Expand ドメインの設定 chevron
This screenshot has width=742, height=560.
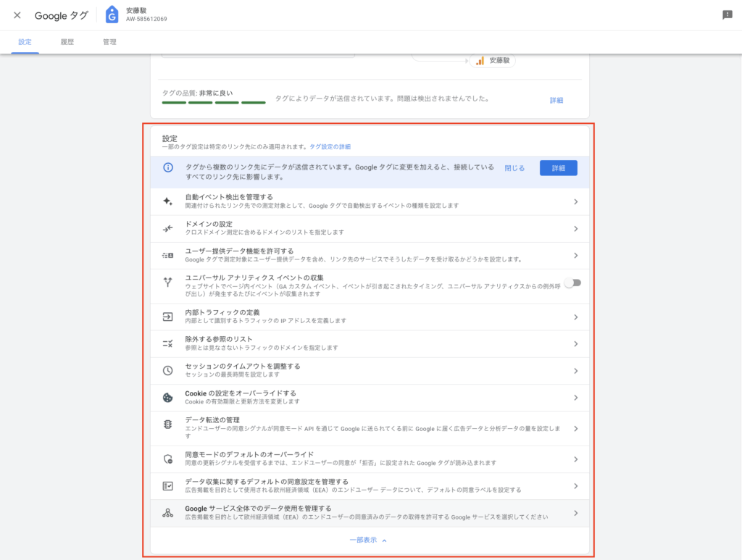[575, 229]
